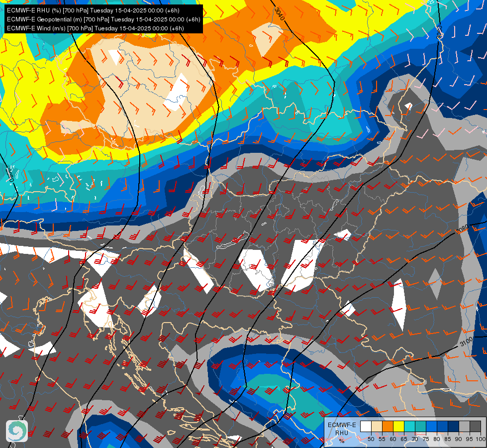Click the 'ECMWF-E' legend title

(x=342, y=425)
